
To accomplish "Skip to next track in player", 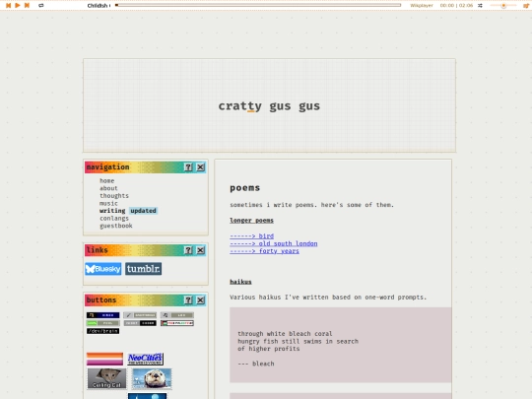I will click(x=27, y=6).
